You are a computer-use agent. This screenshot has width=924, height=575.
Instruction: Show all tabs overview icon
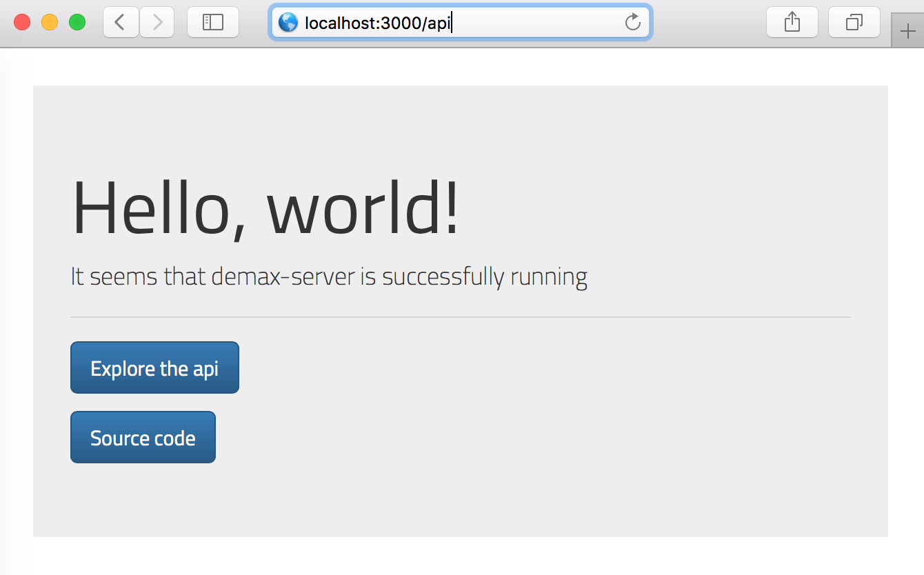point(854,22)
